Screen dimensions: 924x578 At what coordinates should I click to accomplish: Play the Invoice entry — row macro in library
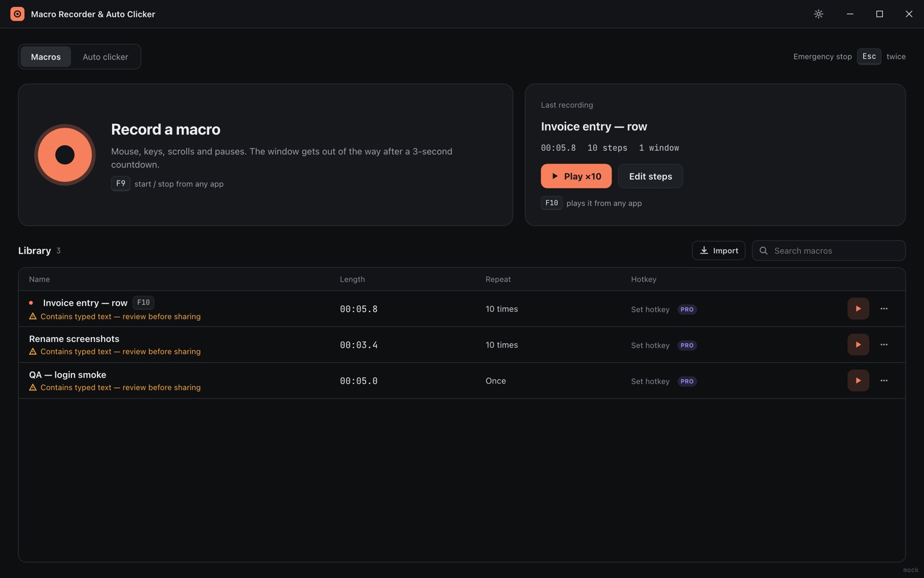coord(858,309)
